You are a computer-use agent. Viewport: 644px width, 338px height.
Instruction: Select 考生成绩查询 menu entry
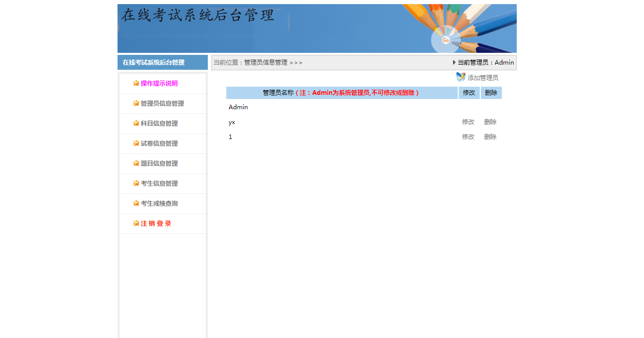coord(159,203)
